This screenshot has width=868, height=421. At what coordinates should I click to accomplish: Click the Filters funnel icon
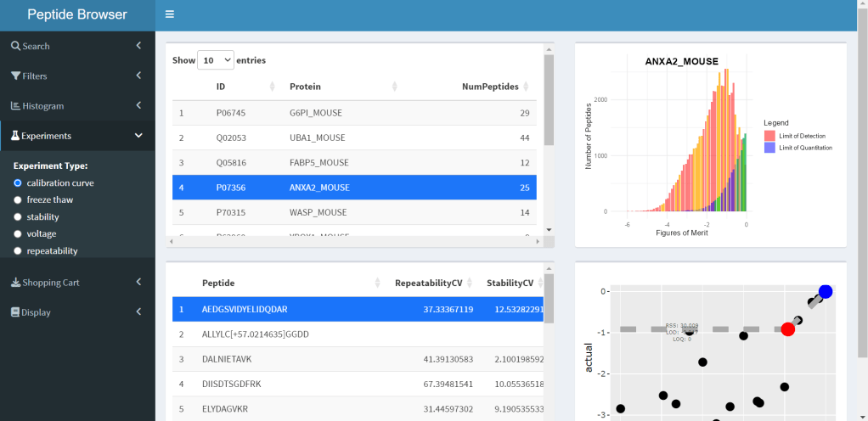click(x=15, y=76)
